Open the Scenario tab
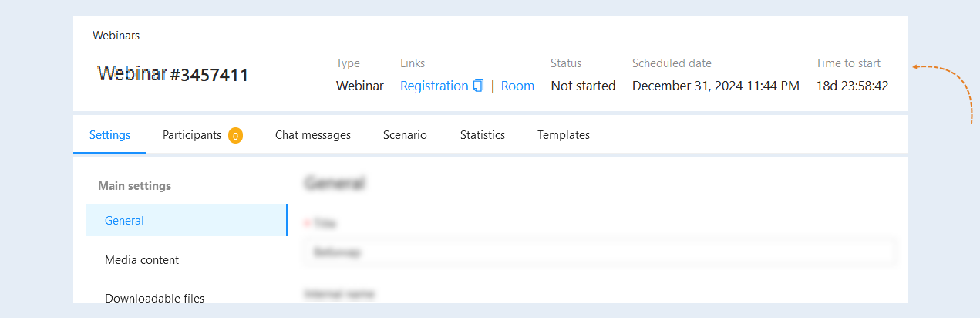This screenshot has height=318, width=980. 405,135
